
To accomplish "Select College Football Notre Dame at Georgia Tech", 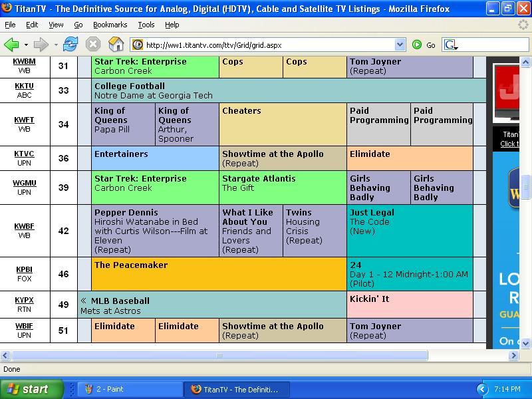I will (289, 90).
